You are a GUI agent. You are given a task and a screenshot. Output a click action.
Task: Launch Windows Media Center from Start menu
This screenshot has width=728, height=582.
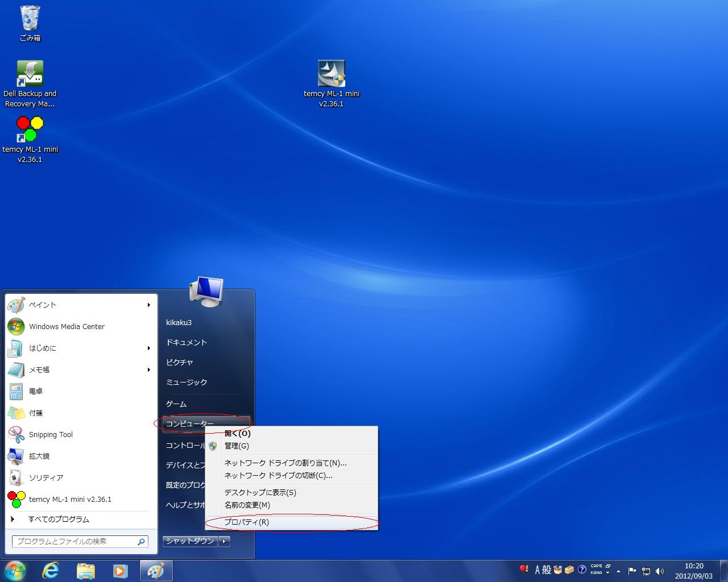81,326
